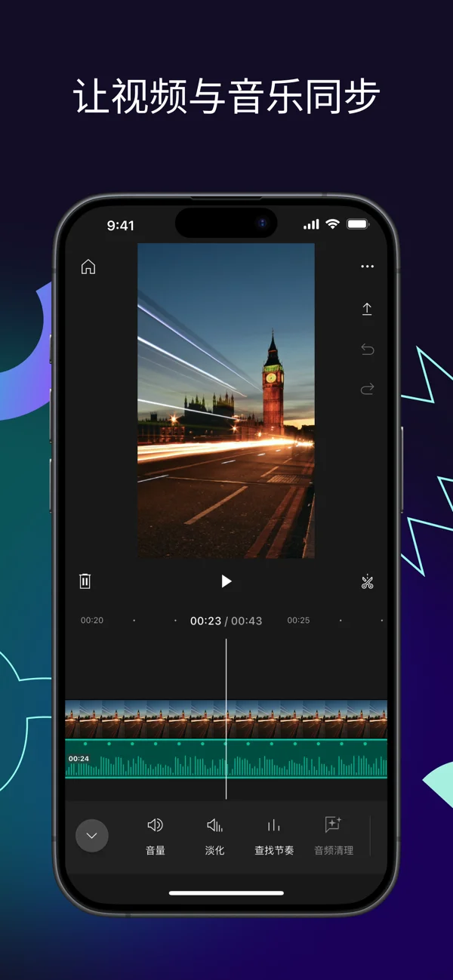Viewport: 453px width, 980px height.
Task: Open the 淡化 fade tool
Action: 214,836
